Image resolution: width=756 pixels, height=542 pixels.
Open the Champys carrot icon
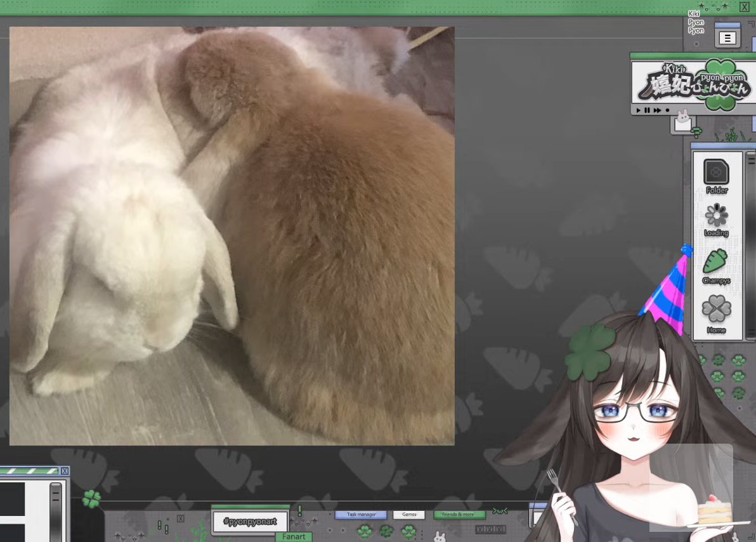(x=715, y=261)
